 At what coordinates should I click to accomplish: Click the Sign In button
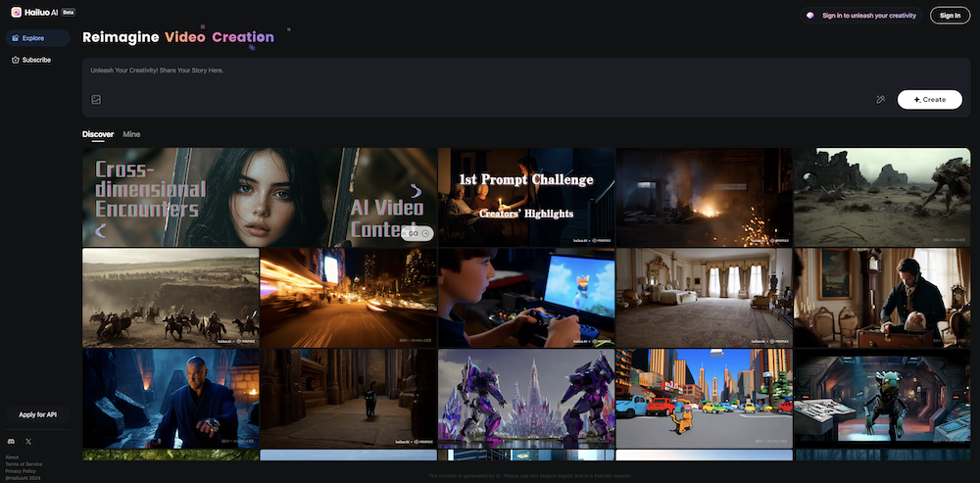click(949, 16)
